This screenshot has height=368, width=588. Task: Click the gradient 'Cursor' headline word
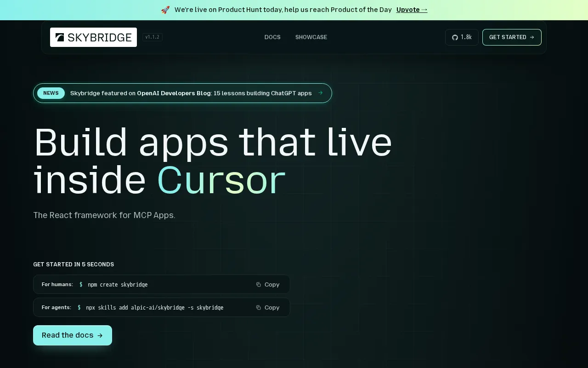(221, 180)
